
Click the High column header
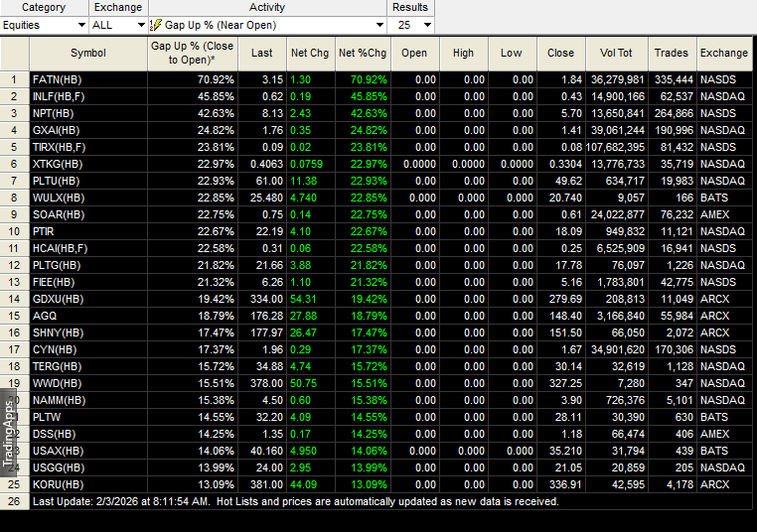click(464, 53)
